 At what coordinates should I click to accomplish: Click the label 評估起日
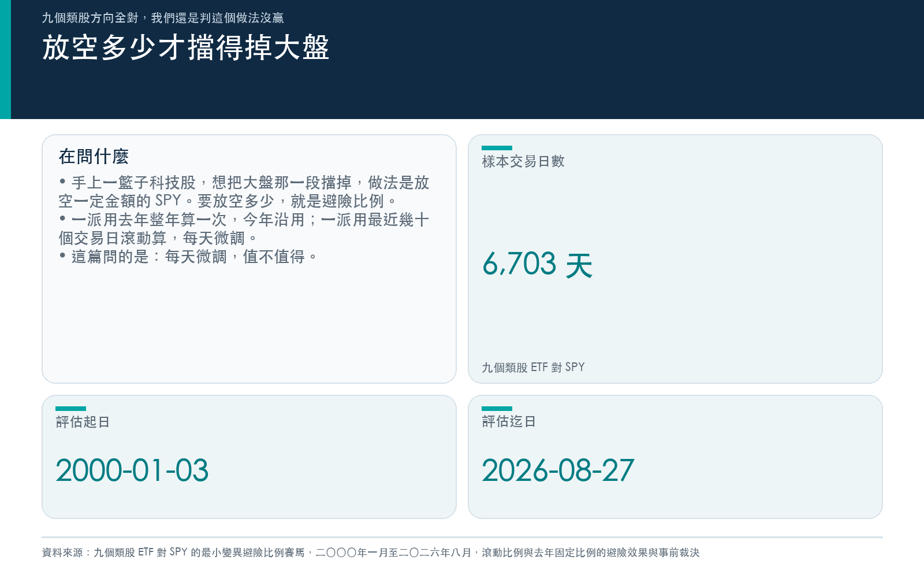pos(83,422)
